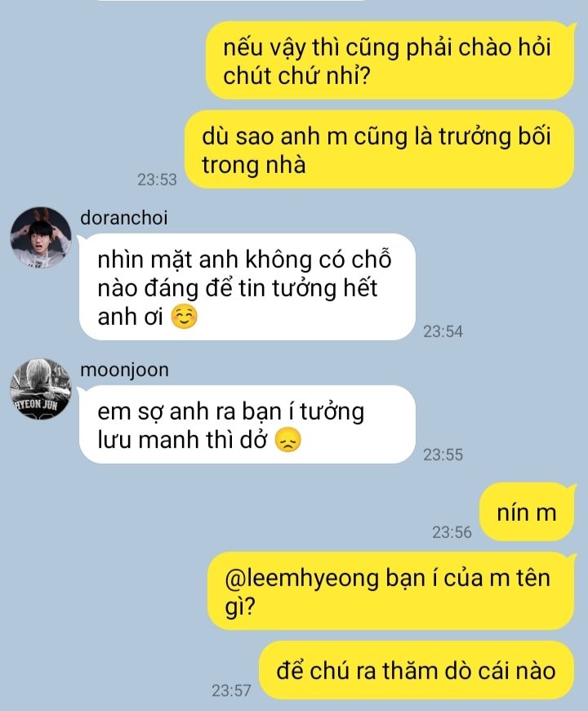Select the message asking 'bạn í của m tên gì?'
This screenshot has height=711, width=588.
pos(391,591)
